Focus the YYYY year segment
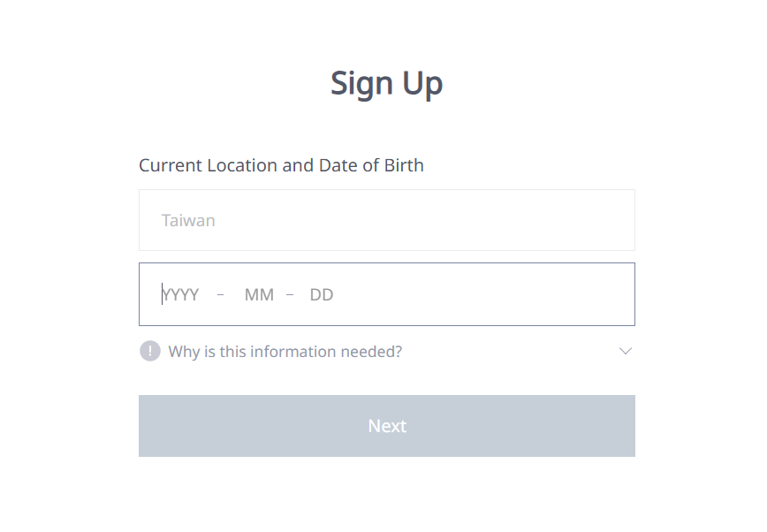This screenshot has height=532, width=767. coord(181,295)
